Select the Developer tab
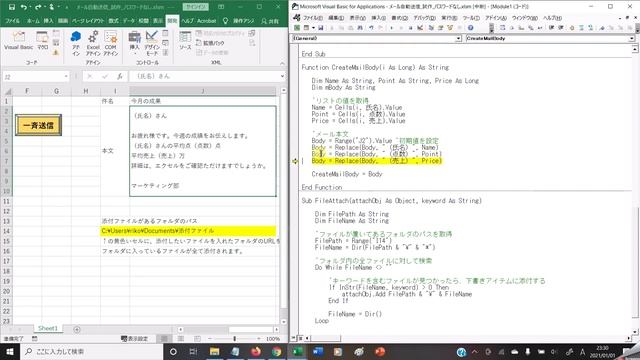The image size is (640, 360). 172,21
